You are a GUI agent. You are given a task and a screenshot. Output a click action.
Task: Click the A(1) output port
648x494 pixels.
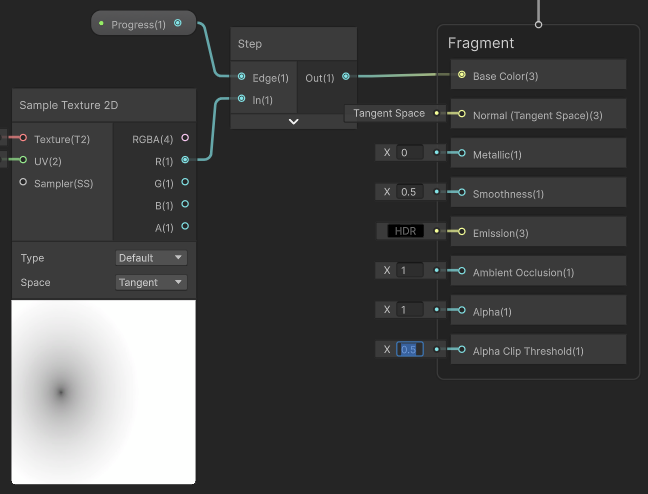tap(185, 226)
